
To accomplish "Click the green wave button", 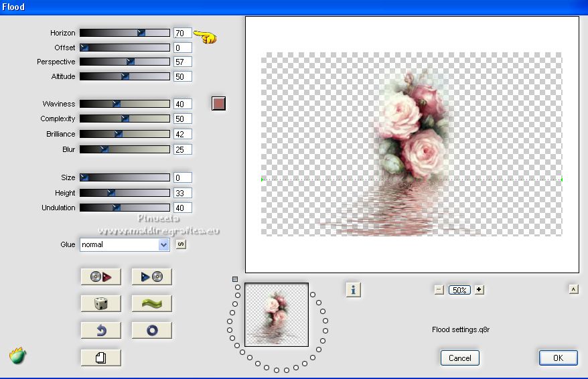I will tap(152, 303).
